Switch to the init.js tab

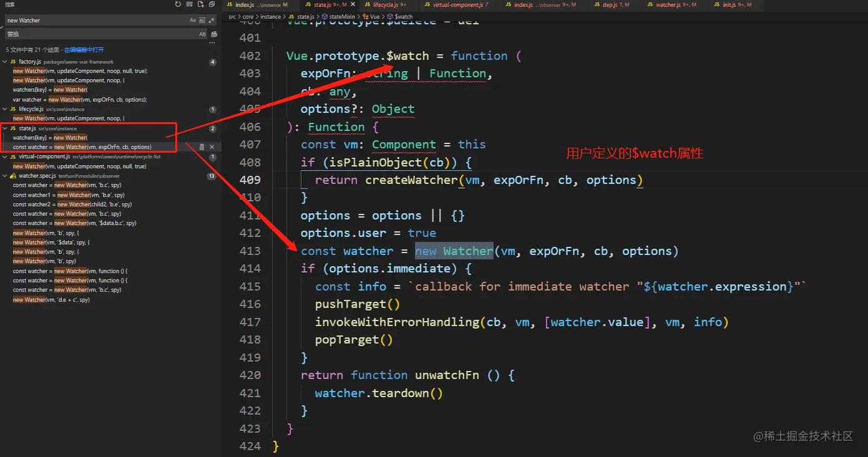click(737, 5)
